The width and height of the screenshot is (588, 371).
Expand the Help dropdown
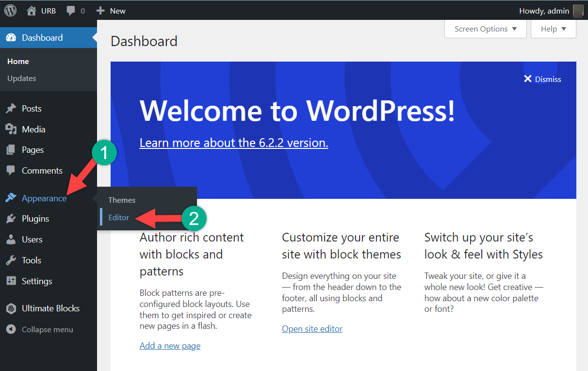pos(554,29)
